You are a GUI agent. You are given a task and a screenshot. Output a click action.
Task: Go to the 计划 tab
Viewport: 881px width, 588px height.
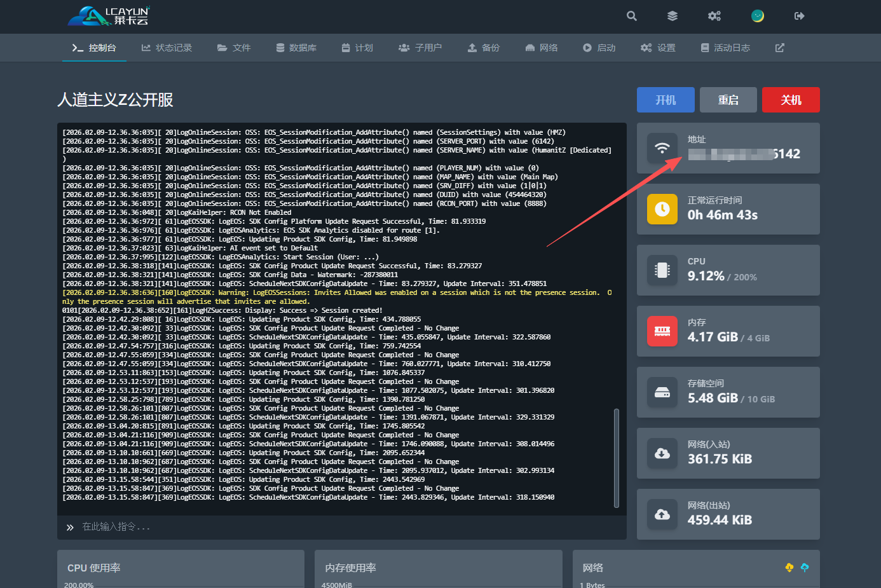tap(357, 48)
